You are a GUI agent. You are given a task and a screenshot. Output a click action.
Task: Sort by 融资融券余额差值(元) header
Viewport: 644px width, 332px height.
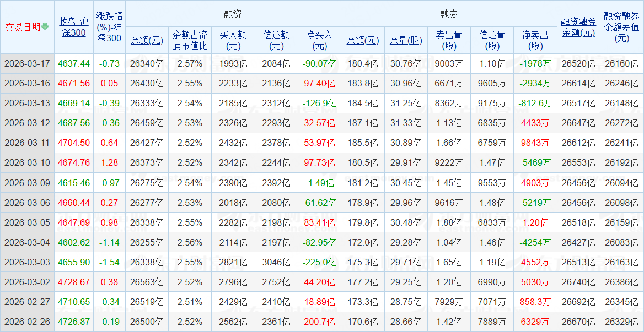point(622,27)
